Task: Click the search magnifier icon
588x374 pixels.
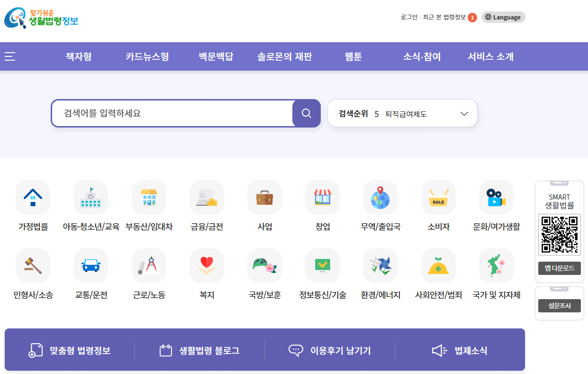Action: click(x=306, y=113)
